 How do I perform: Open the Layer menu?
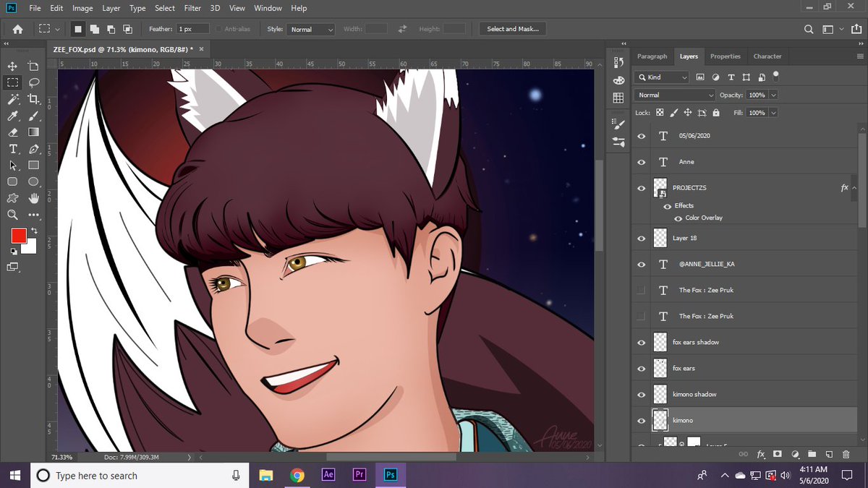[x=111, y=8]
